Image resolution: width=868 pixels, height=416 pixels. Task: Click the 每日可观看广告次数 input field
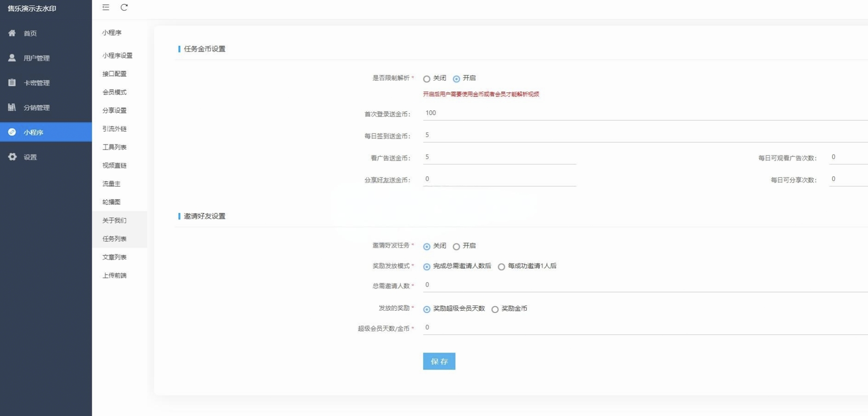pos(848,157)
